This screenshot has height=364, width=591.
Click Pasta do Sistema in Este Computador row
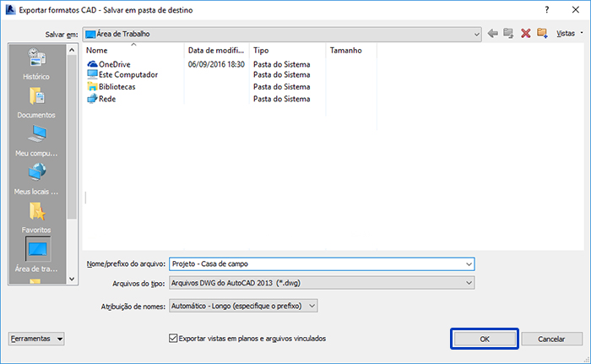click(281, 74)
